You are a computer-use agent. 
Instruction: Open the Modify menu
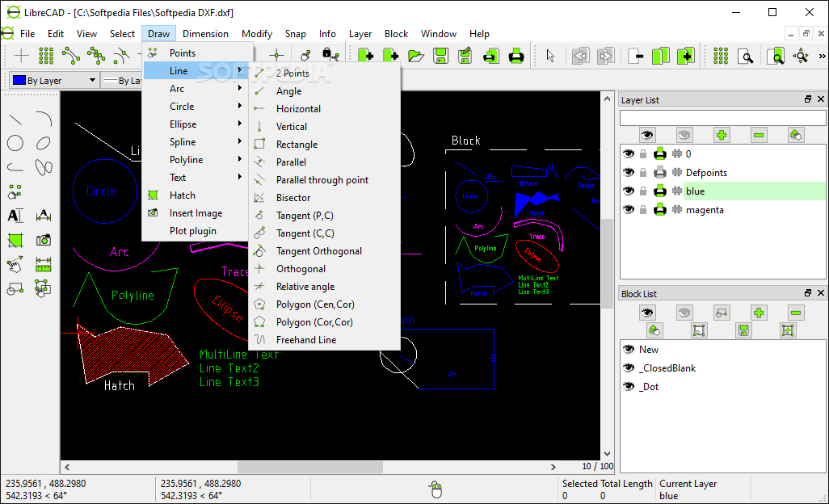pos(256,34)
